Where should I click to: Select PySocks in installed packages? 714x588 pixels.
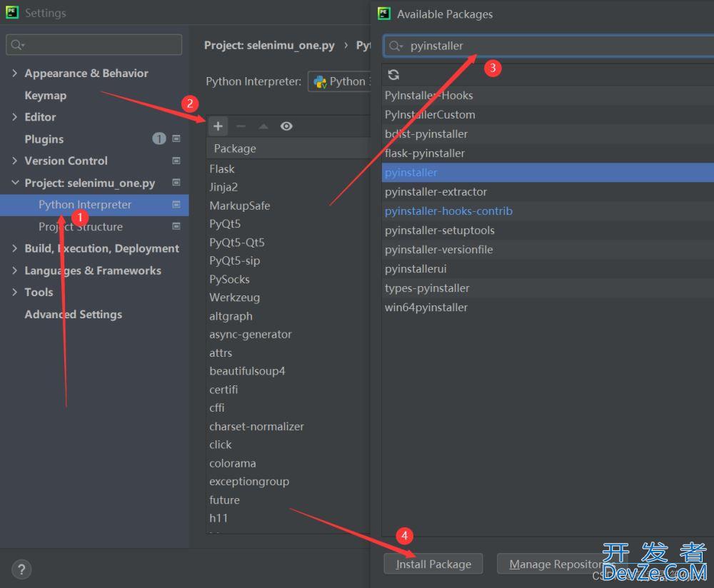[288, 279]
